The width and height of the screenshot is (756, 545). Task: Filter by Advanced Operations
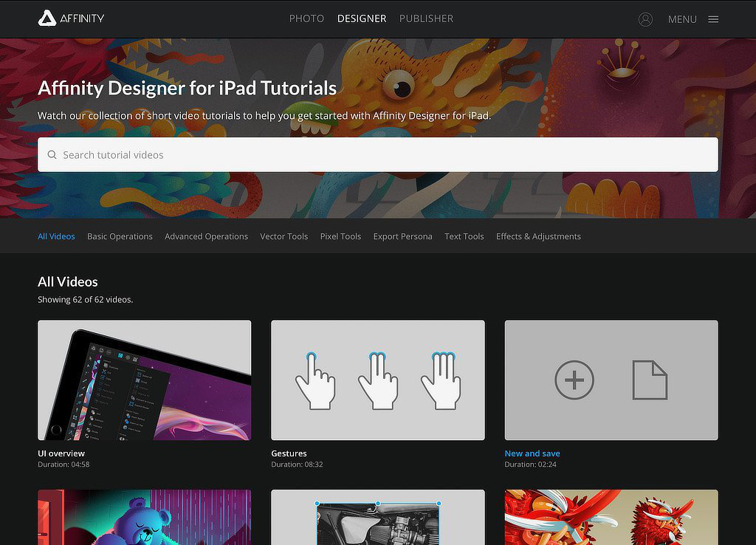[x=206, y=236]
